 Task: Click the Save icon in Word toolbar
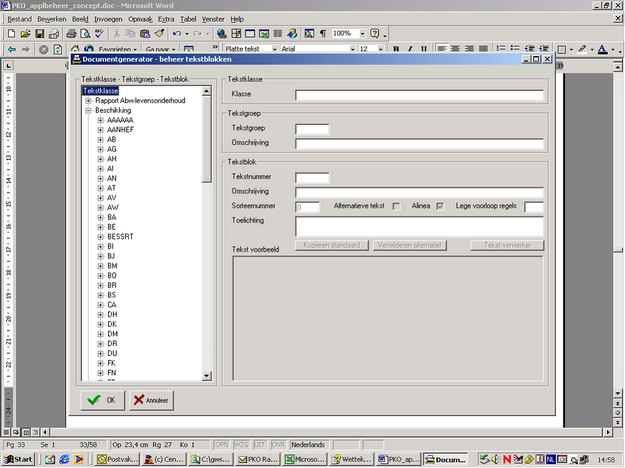coord(38,34)
